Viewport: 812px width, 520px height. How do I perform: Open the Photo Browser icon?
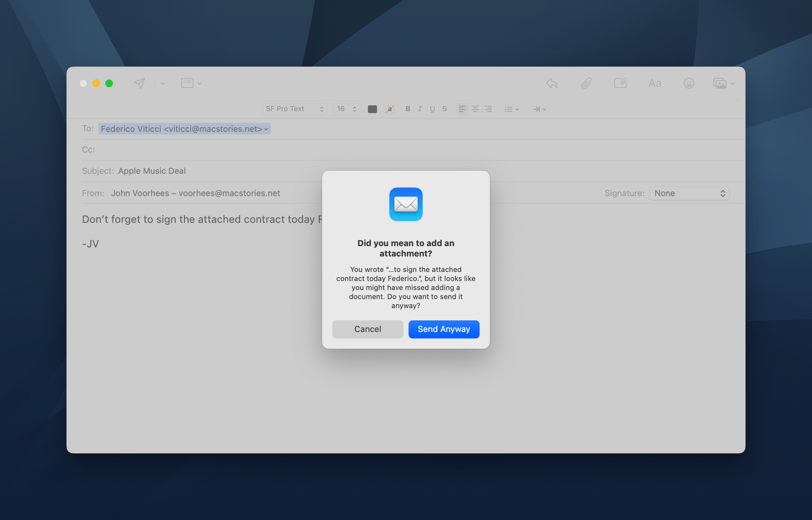720,83
